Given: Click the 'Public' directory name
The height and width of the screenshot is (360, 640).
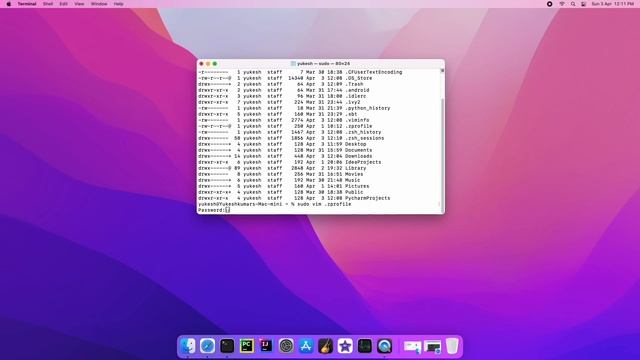Looking at the screenshot, I should (354, 192).
